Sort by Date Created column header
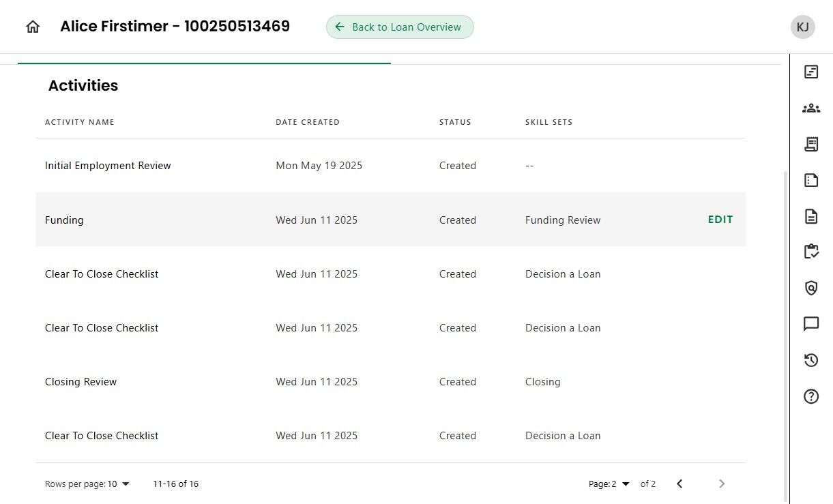The height and width of the screenshot is (504, 833). tap(308, 122)
